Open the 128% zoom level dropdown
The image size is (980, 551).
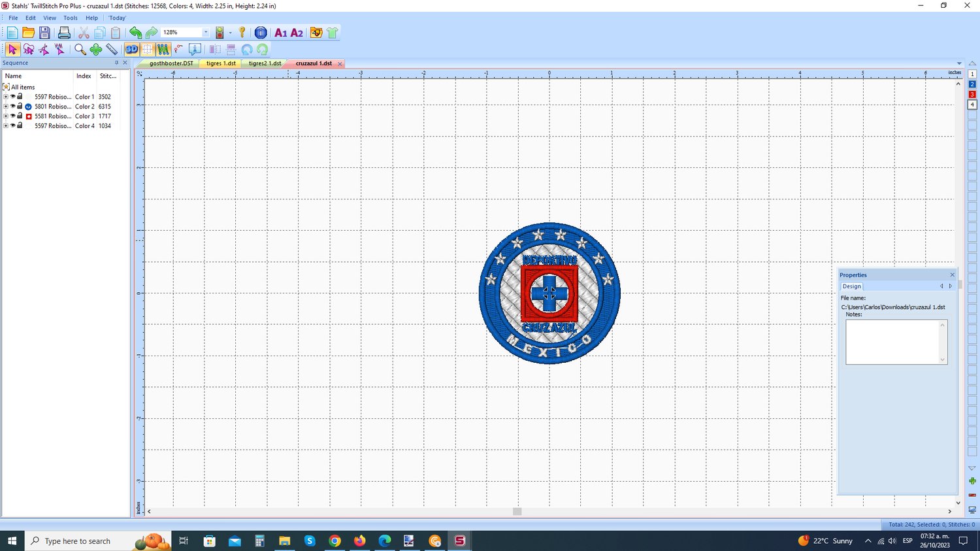(205, 33)
